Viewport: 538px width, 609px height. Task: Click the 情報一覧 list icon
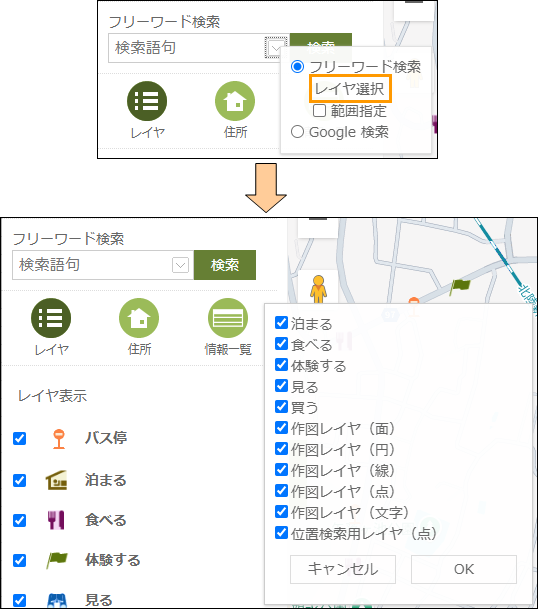[228, 318]
